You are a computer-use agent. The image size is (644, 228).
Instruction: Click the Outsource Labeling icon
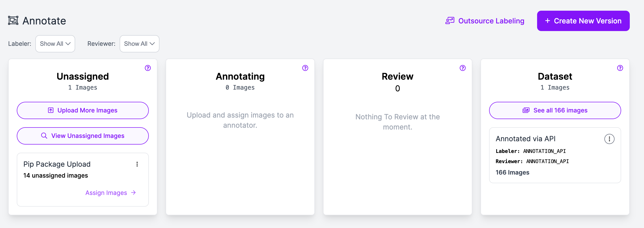click(450, 21)
